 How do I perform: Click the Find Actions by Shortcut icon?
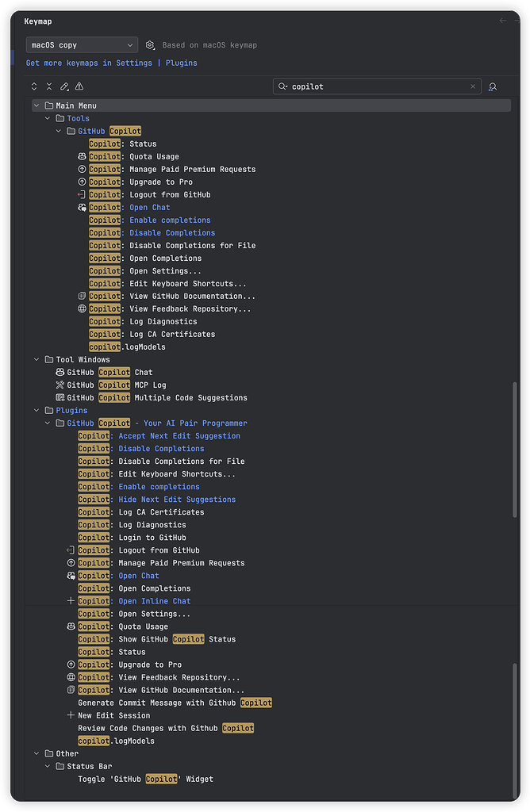493,86
